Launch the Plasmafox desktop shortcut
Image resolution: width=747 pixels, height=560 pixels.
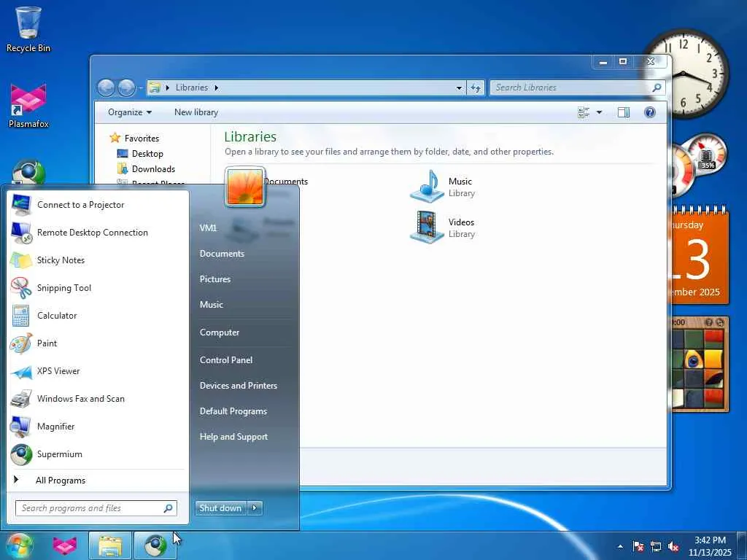pos(28,106)
